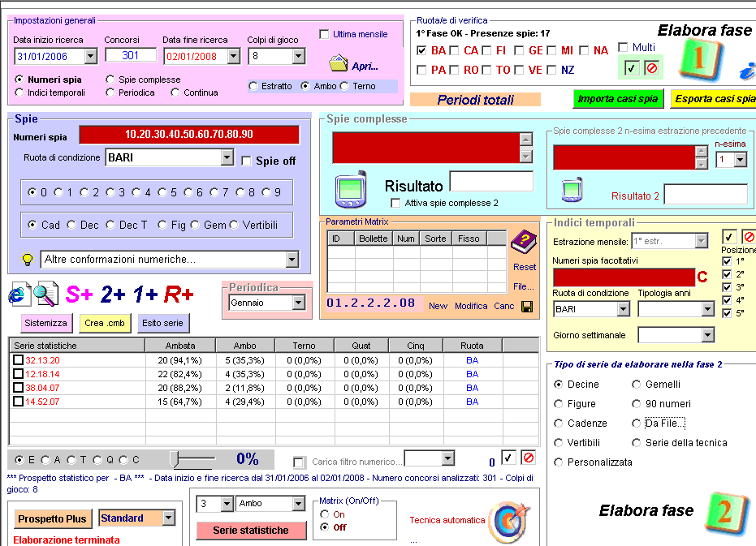This screenshot has height=546, width=756.
Task: Click the Concorsi input field
Action: tap(131, 55)
